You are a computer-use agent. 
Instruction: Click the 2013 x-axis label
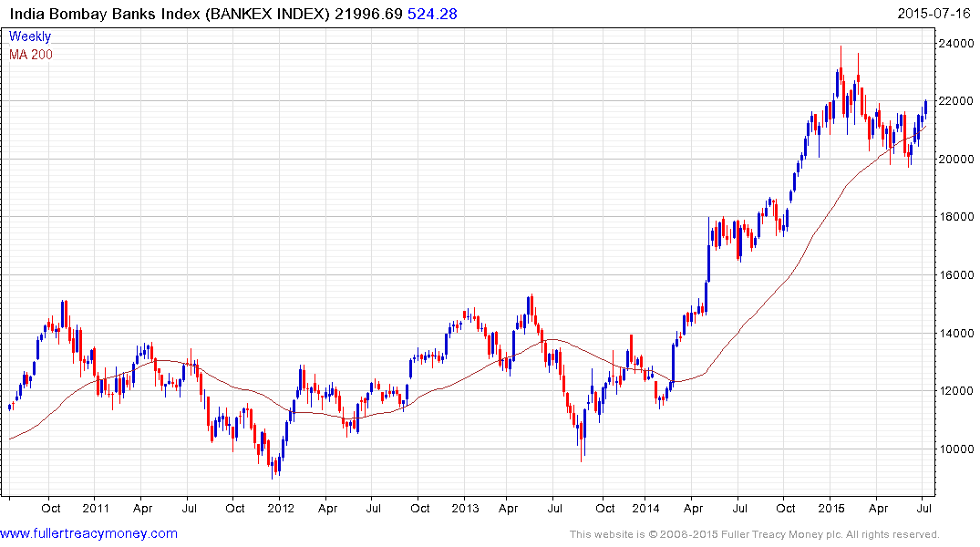[x=465, y=508]
